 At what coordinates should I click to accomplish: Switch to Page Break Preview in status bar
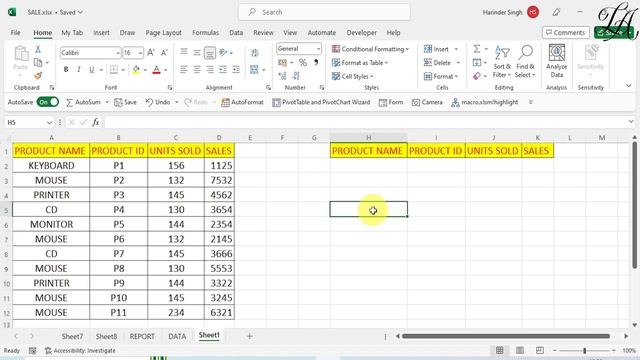click(x=540, y=351)
